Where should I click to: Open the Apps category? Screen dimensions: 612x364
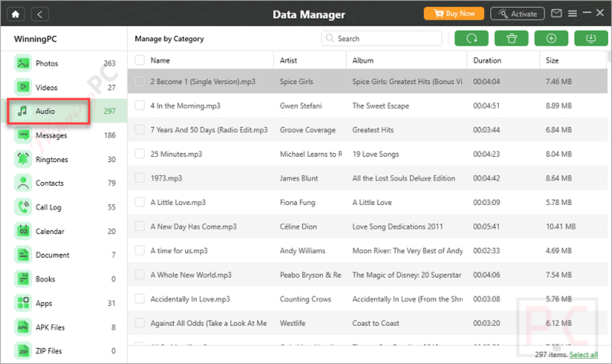[64, 303]
